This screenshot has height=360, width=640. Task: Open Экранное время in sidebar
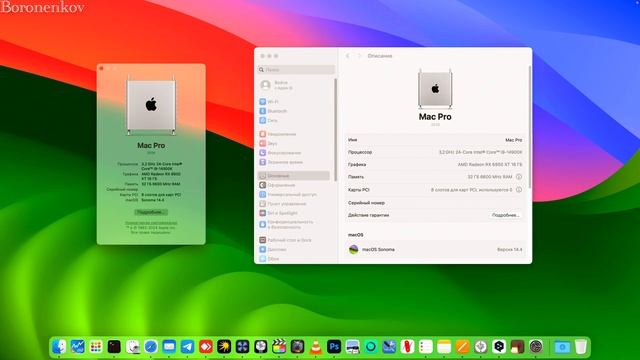(x=281, y=162)
